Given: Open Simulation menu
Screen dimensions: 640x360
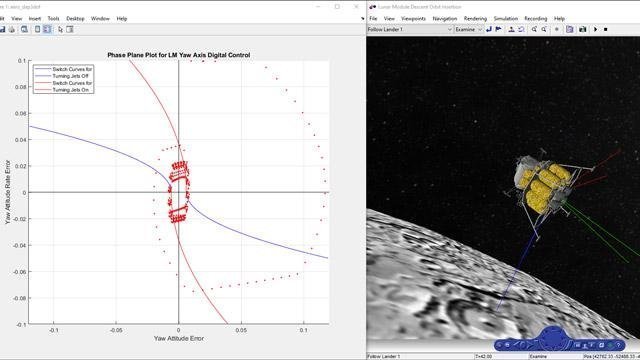Looking at the screenshot, I should pos(506,18).
